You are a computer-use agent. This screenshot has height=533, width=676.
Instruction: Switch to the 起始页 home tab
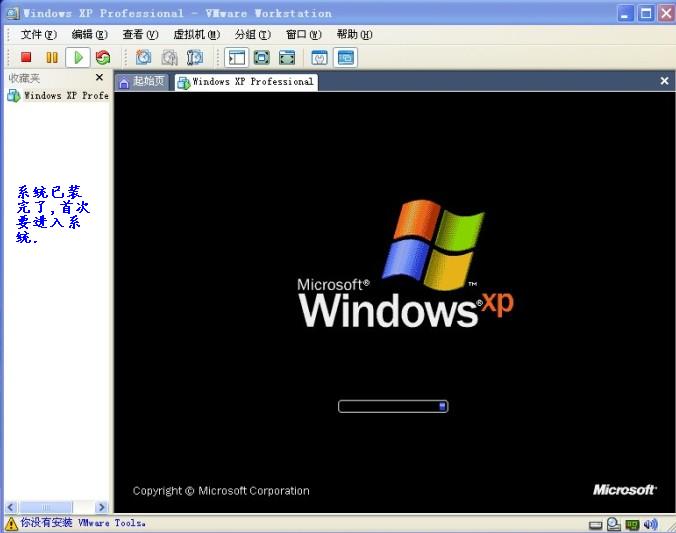click(x=141, y=82)
